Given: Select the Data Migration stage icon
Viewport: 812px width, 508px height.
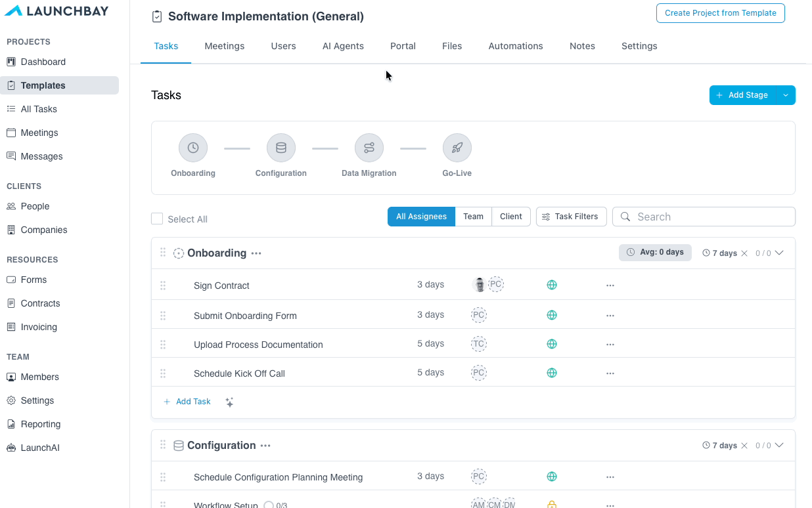Looking at the screenshot, I should pos(369,148).
